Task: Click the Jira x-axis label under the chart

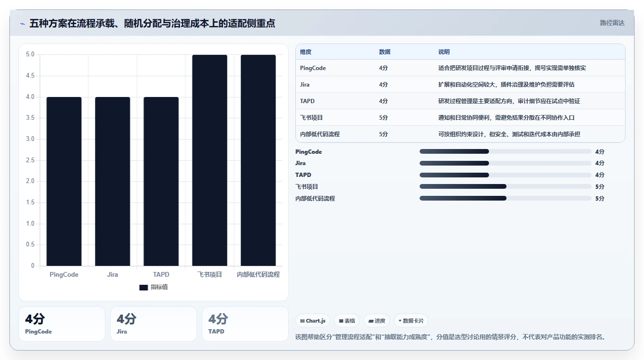Action: [x=112, y=274]
